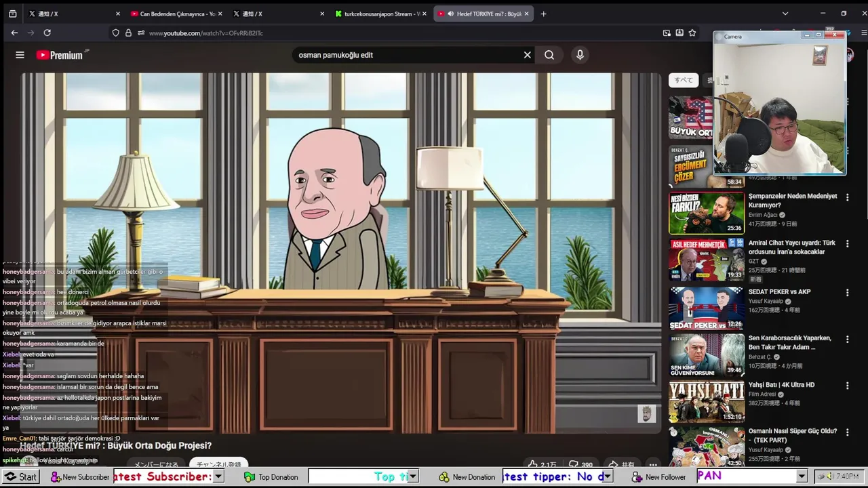Close the first 通知 / X tab
Image resolution: width=868 pixels, height=488 pixels.
pos(118,14)
